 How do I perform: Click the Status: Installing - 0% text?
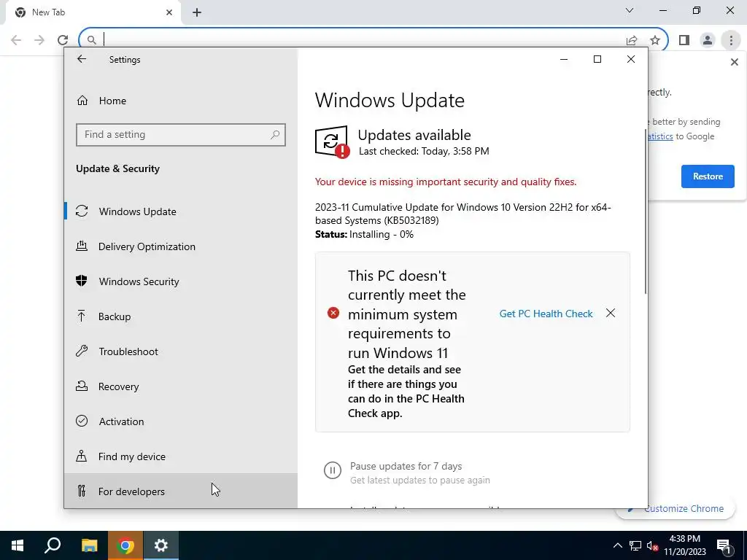tap(365, 234)
